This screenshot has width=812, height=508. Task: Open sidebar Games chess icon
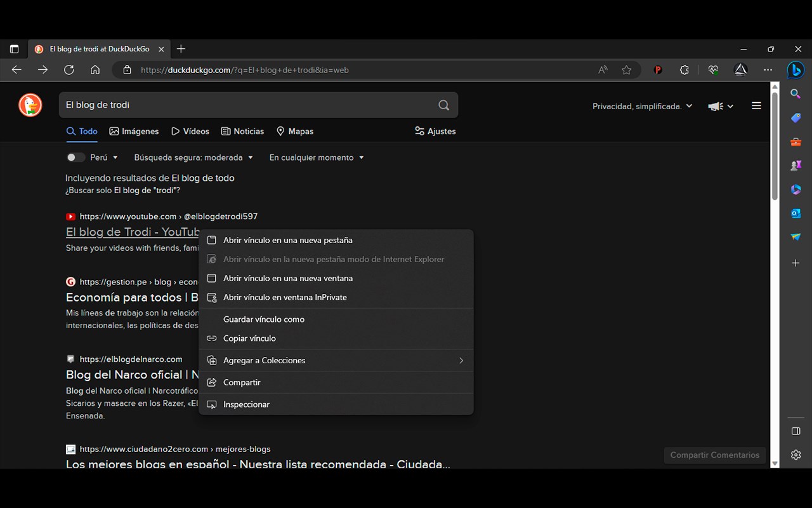(796, 166)
